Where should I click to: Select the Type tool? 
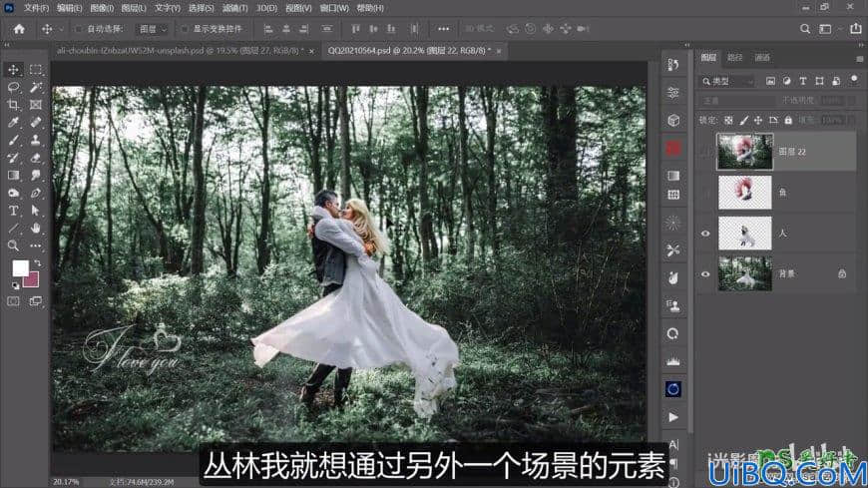click(x=14, y=211)
